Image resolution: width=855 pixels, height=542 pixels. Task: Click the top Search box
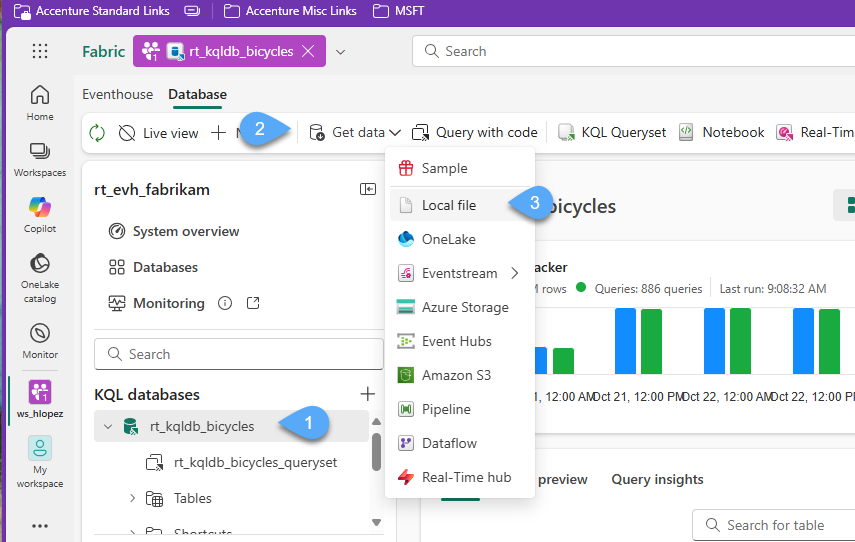click(634, 51)
